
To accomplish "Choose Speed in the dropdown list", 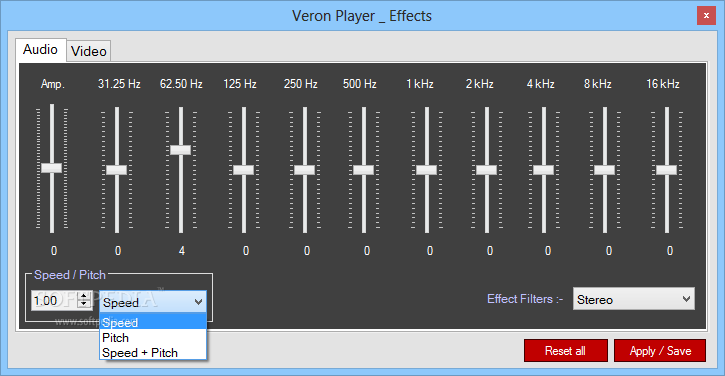I will pyautogui.click(x=153, y=322).
